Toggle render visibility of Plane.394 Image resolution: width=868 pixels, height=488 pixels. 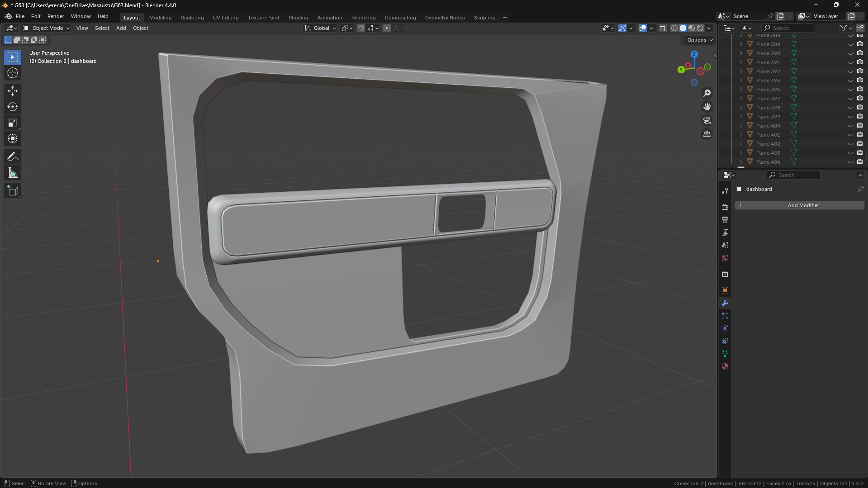[x=859, y=90]
